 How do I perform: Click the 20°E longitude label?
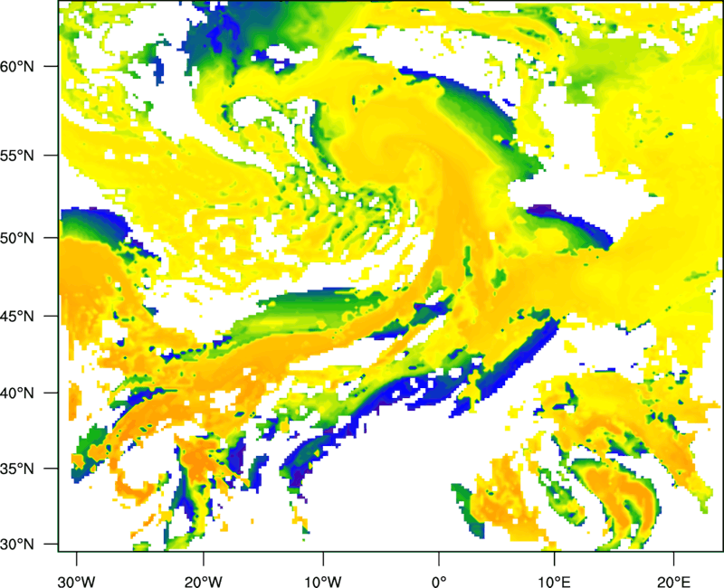pos(673,582)
